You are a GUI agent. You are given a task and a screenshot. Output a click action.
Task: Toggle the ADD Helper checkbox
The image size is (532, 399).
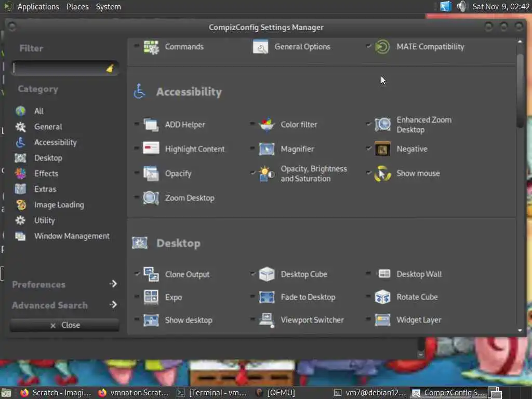(x=137, y=124)
